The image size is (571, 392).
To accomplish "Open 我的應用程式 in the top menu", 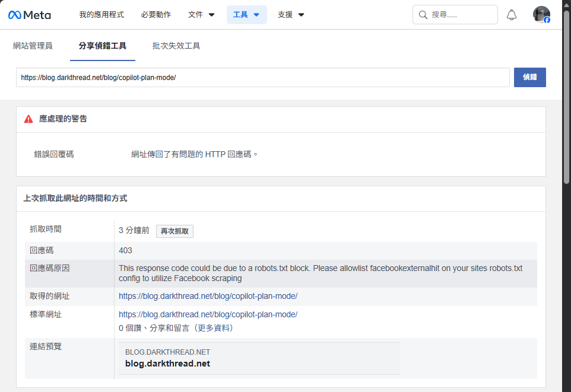I will tap(101, 15).
